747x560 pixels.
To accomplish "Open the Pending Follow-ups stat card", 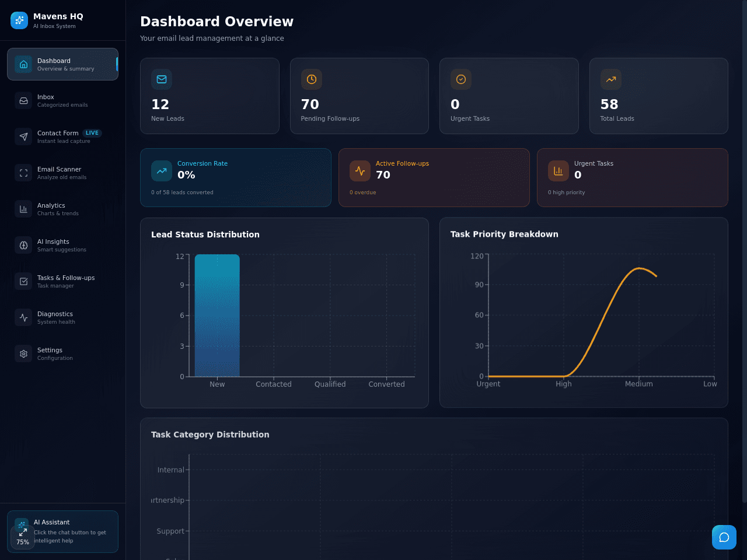I will click(x=359, y=96).
